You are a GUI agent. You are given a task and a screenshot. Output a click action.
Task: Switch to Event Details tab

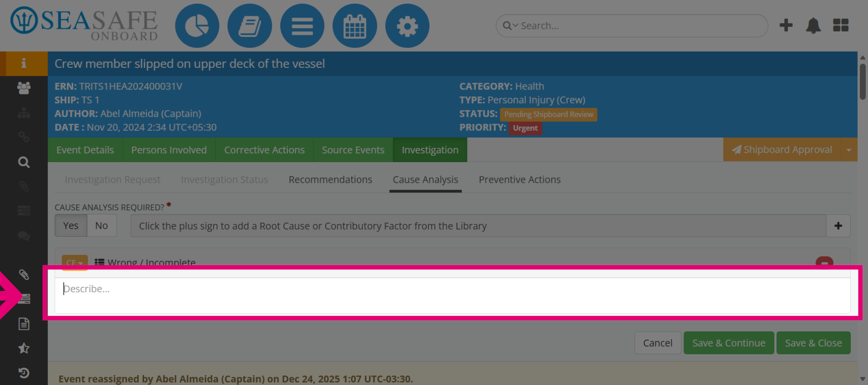[x=85, y=150]
